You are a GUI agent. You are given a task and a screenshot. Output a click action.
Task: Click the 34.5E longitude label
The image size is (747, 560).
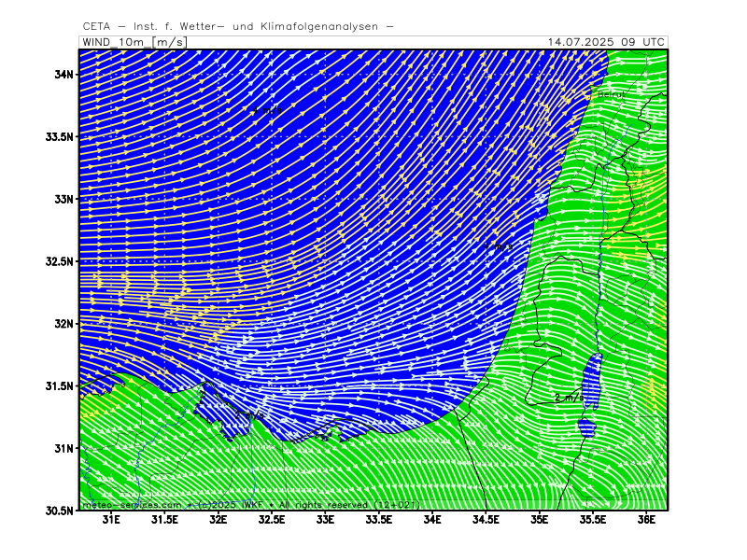486,520
